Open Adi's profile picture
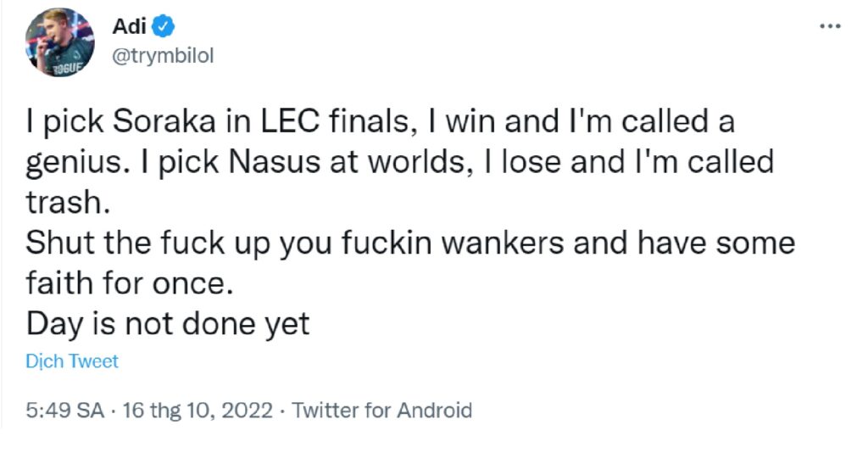Image resolution: width=868 pixels, height=453 pixels. pos(60,43)
